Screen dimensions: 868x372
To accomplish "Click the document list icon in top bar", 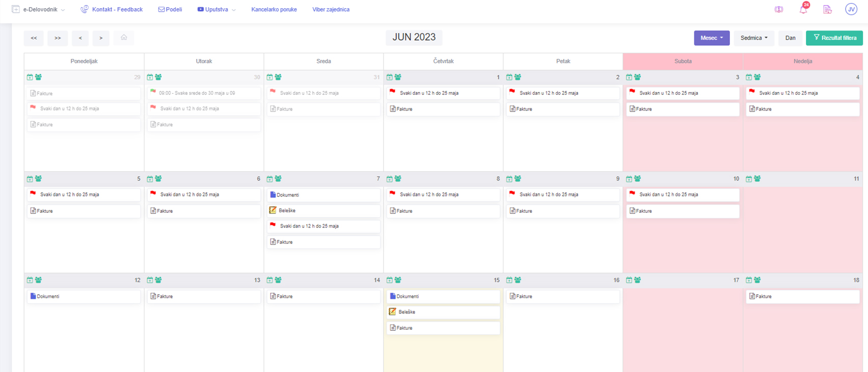I will pos(827,10).
